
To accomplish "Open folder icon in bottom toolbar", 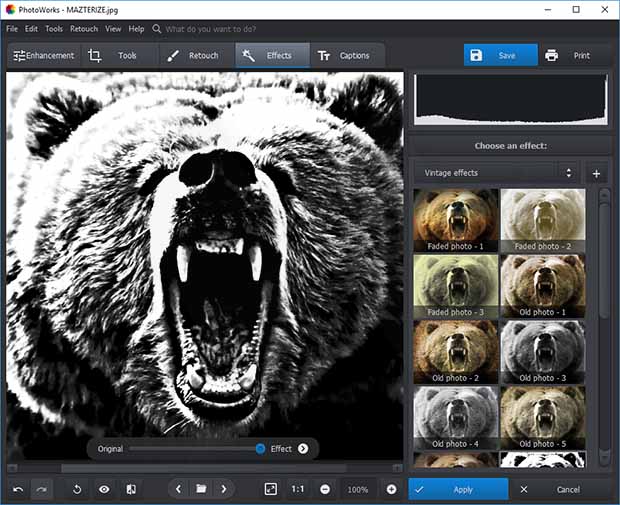I will [x=201, y=489].
